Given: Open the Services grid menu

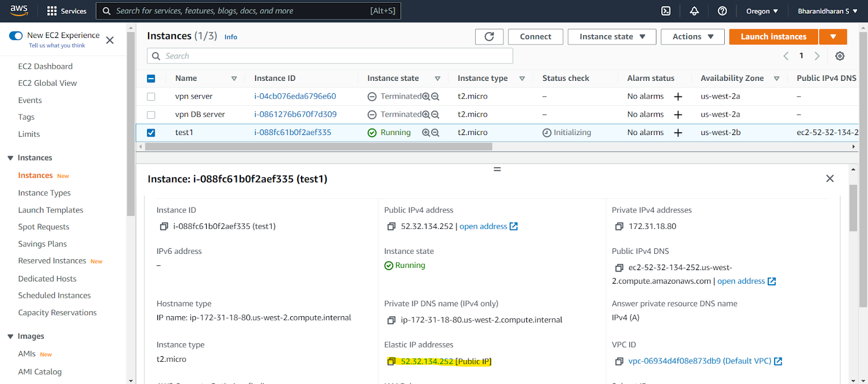Looking at the screenshot, I should pyautogui.click(x=67, y=11).
